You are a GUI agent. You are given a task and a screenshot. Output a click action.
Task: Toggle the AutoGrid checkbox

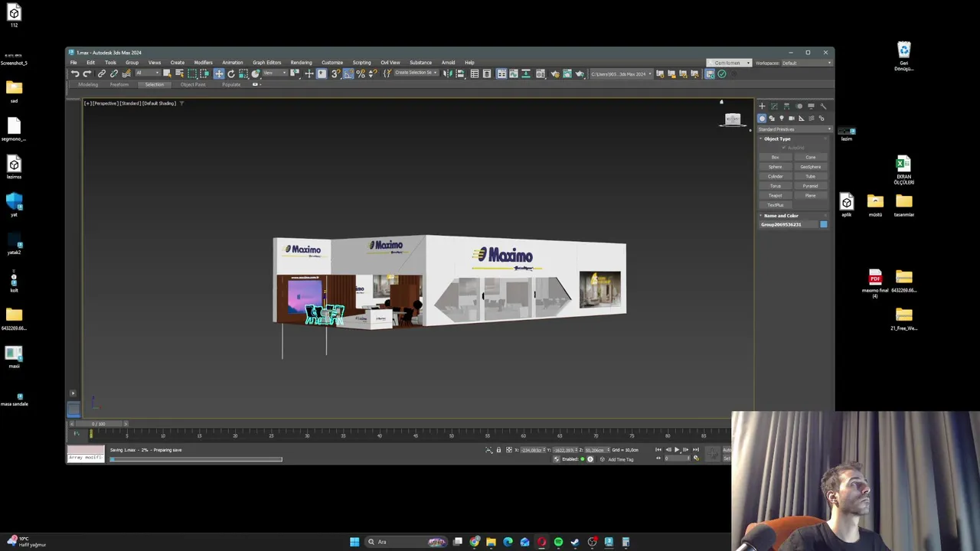(783, 148)
